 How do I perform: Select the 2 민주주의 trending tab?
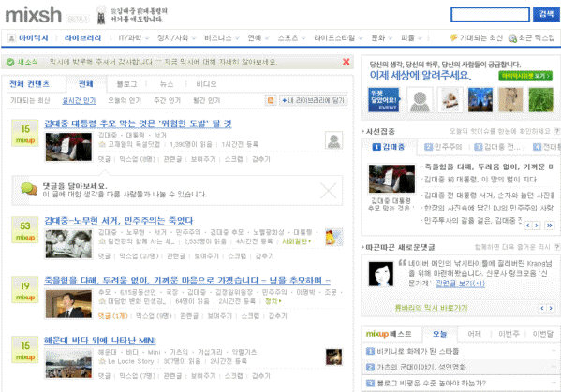[x=443, y=147]
